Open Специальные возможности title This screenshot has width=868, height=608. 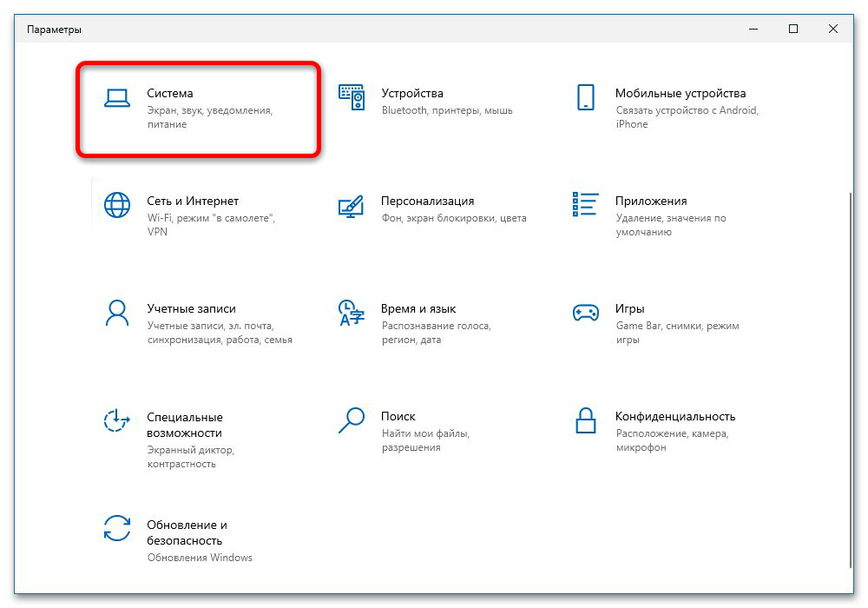(x=185, y=425)
